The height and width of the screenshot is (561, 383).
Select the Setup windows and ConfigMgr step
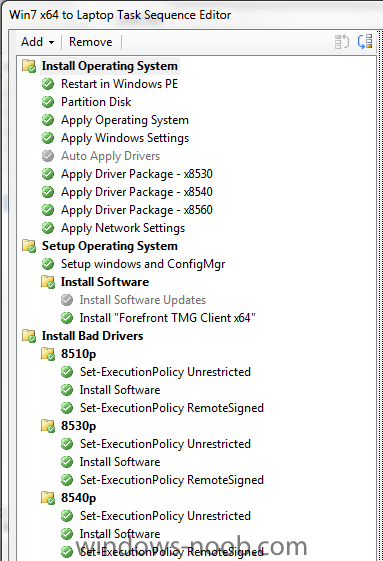coord(143,264)
